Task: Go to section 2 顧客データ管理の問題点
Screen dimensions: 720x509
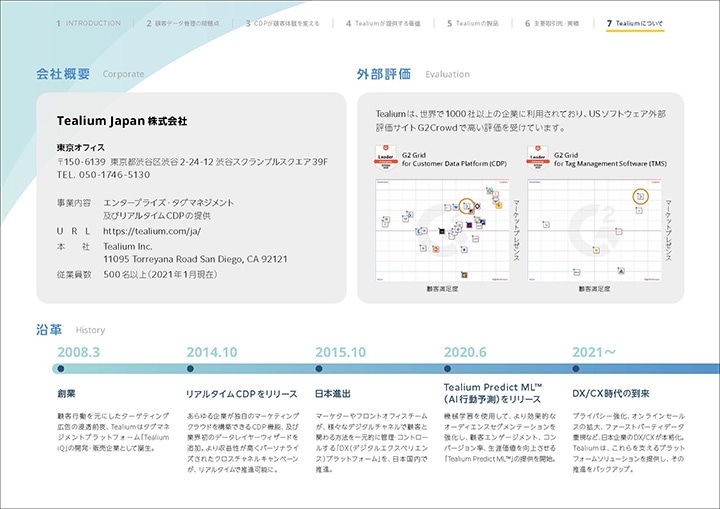Action: click(x=183, y=23)
